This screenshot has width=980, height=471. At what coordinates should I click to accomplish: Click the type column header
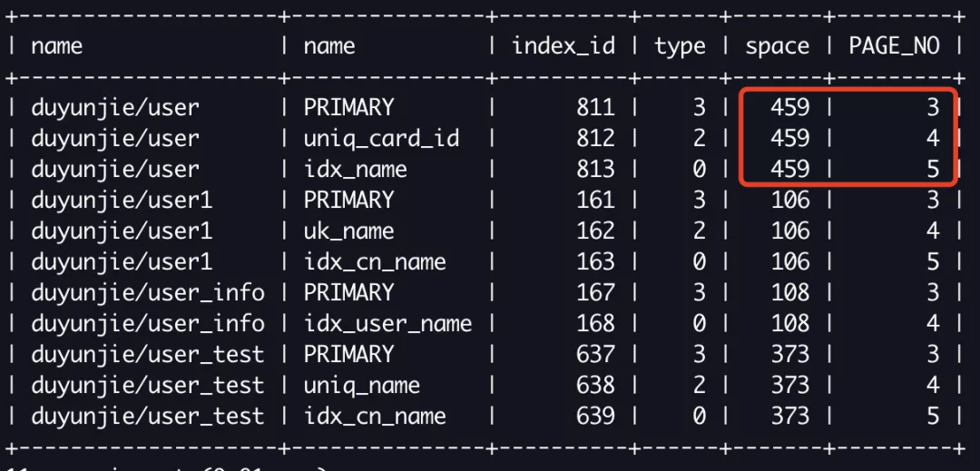tap(680, 47)
